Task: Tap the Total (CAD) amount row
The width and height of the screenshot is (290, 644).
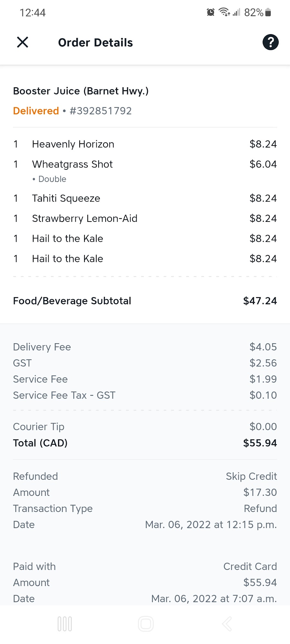Action: pyautogui.click(x=145, y=443)
